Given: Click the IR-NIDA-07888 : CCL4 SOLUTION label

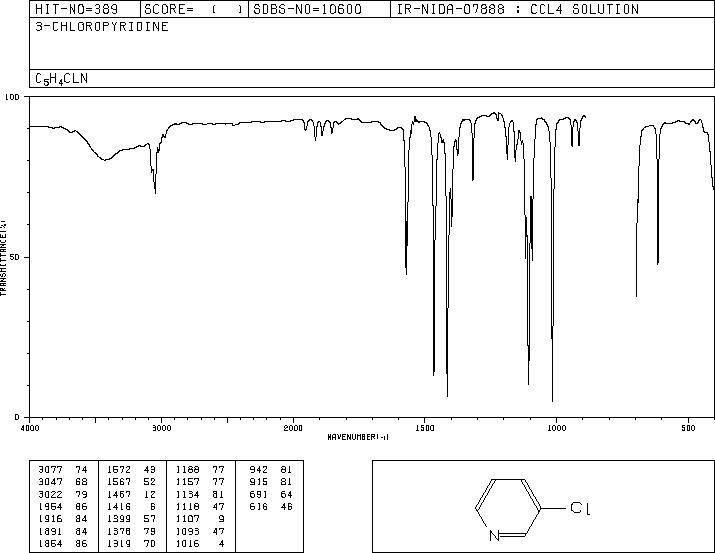Looking at the screenshot, I should click(518, 9).
